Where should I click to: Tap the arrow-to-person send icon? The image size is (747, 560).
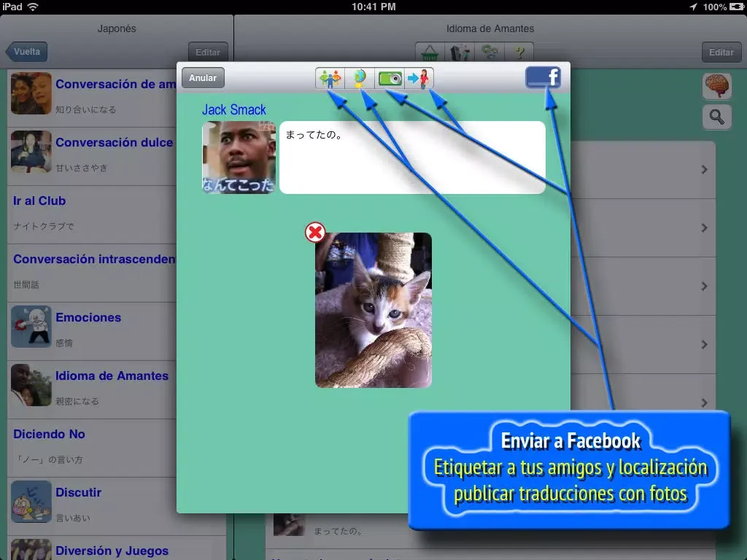(419, 78)
